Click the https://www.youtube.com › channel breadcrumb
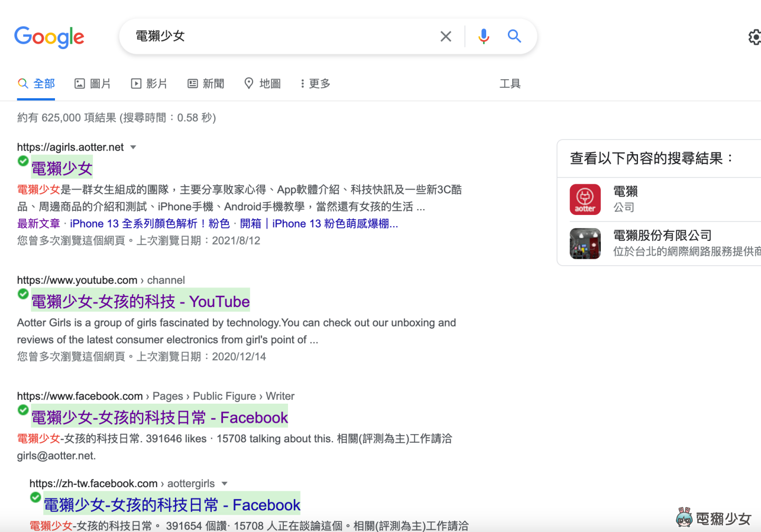 coord(101,280)
